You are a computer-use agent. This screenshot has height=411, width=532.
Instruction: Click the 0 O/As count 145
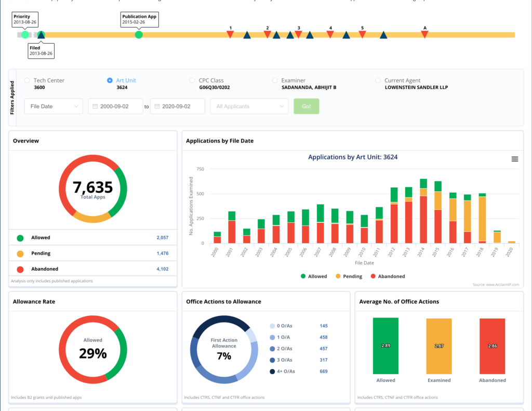point(323,326)
